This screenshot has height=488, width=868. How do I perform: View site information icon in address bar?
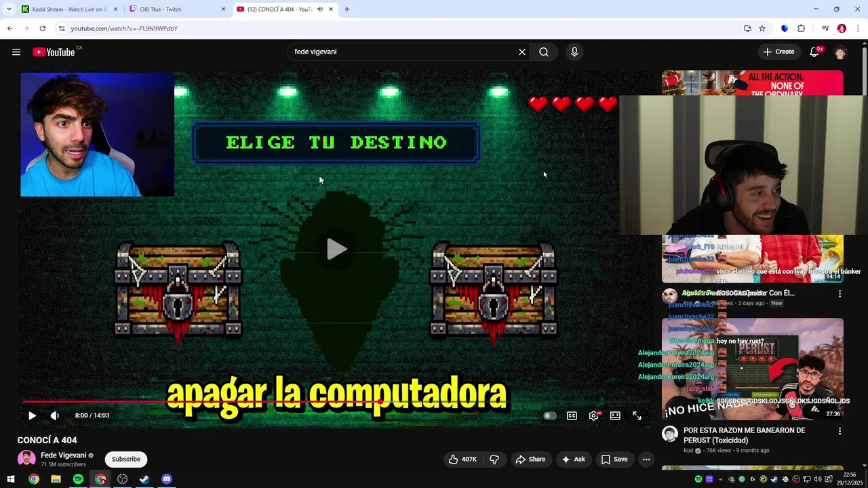point(62,28)
